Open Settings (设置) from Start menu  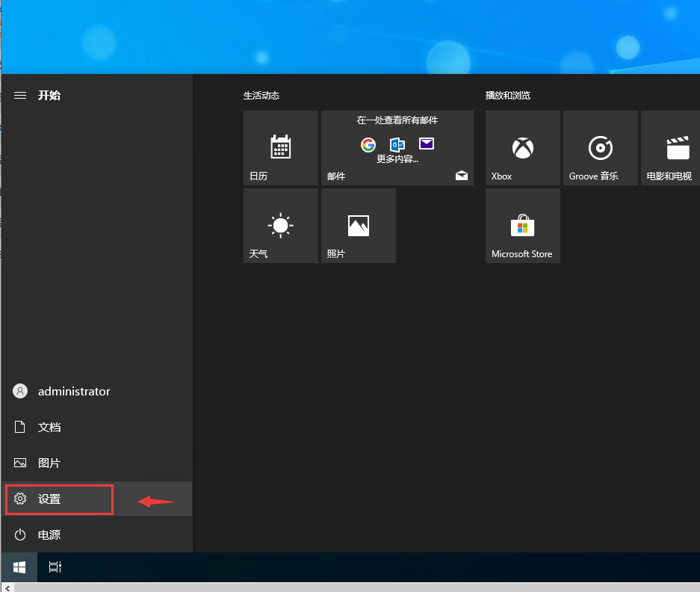[49, 499]
